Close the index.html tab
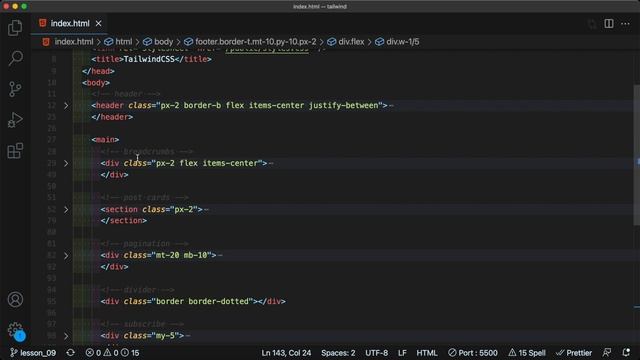This screenshot has height=360, width=640. [x=98, y=24]
